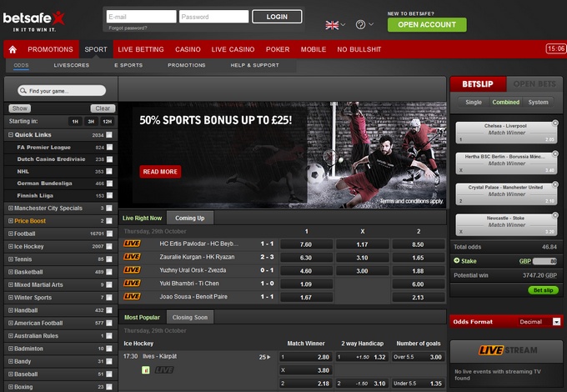Collapse the Quick Links section
The width and height of the screenshot is (567, 392).
pos(11,135)
